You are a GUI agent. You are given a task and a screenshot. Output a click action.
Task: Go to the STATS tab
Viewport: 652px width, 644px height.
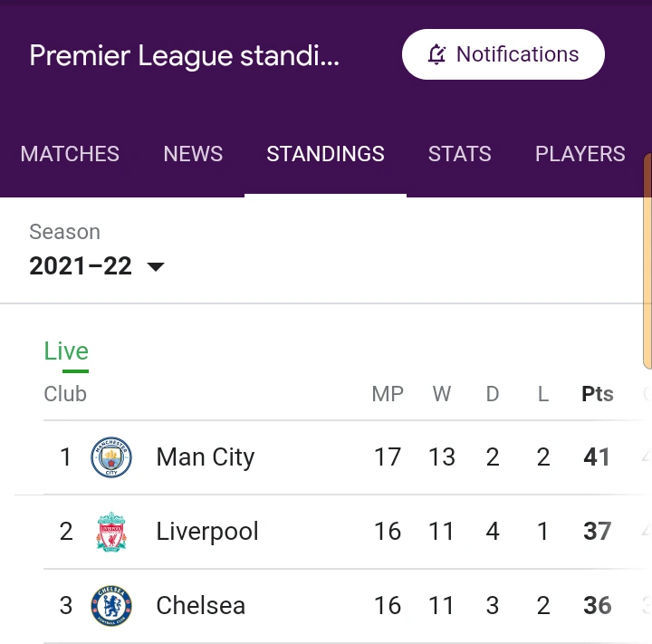pyautogui.click(x=459, y=154)
